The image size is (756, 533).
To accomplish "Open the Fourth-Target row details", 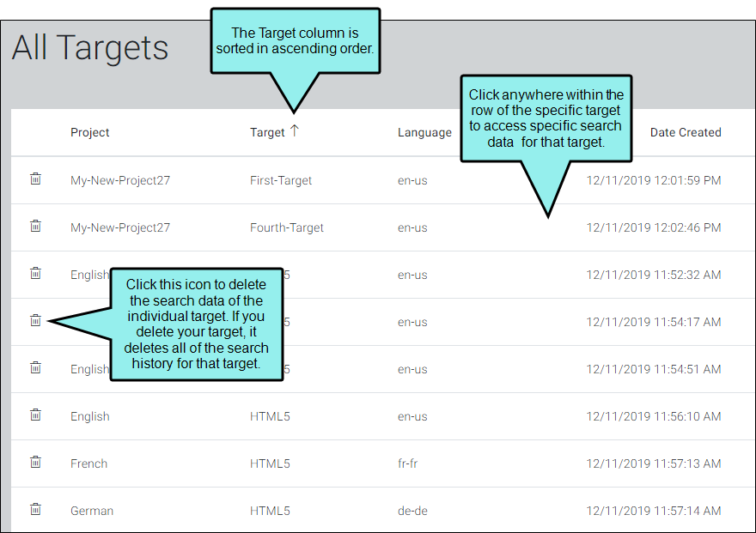I will (383, 227).
